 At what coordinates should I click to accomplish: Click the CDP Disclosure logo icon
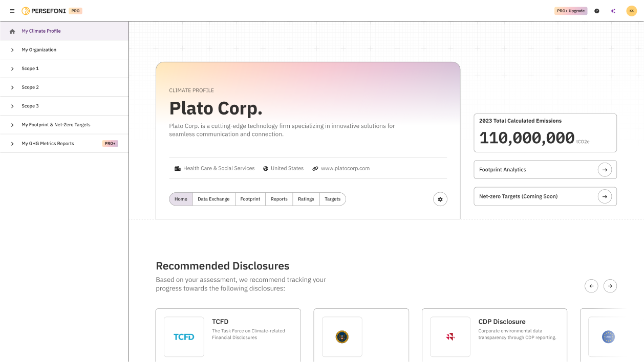coord(450,336)
